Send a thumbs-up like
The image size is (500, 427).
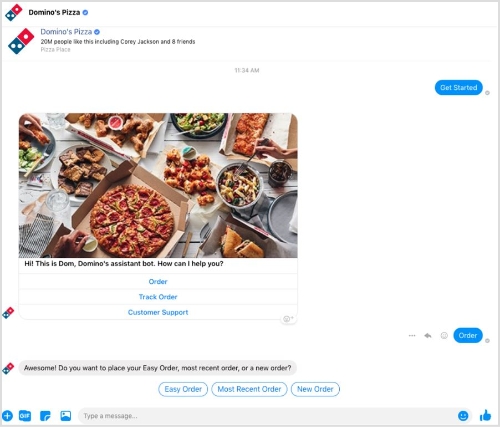[x=485, y=415]
